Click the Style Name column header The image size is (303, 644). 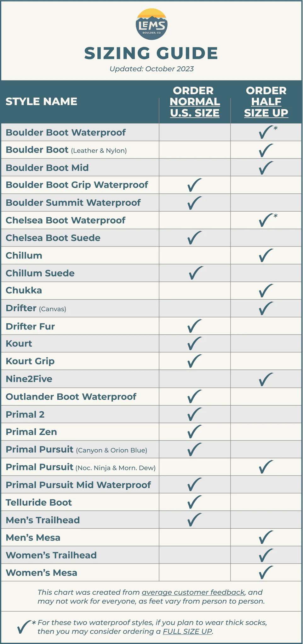tap(41, 101)
